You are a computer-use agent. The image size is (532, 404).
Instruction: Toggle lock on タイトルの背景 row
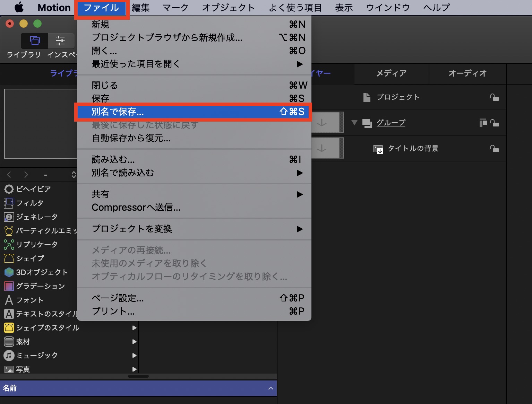[494, 149]
